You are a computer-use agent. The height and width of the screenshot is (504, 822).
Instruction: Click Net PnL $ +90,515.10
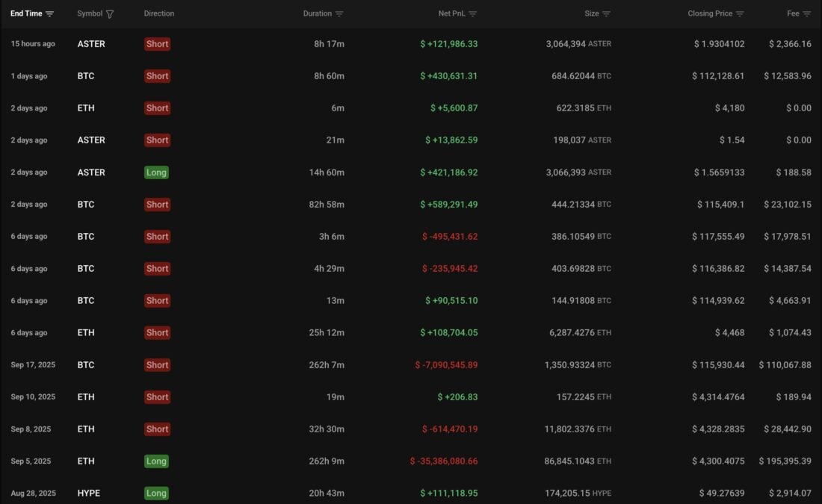click(x=451, y=301)
